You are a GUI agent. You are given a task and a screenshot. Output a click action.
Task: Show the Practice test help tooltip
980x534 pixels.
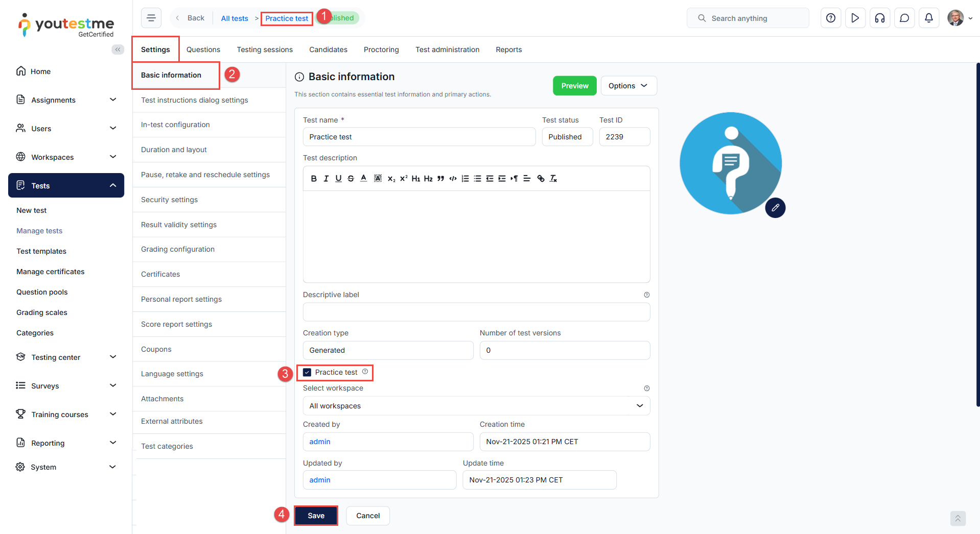[365, 372]
